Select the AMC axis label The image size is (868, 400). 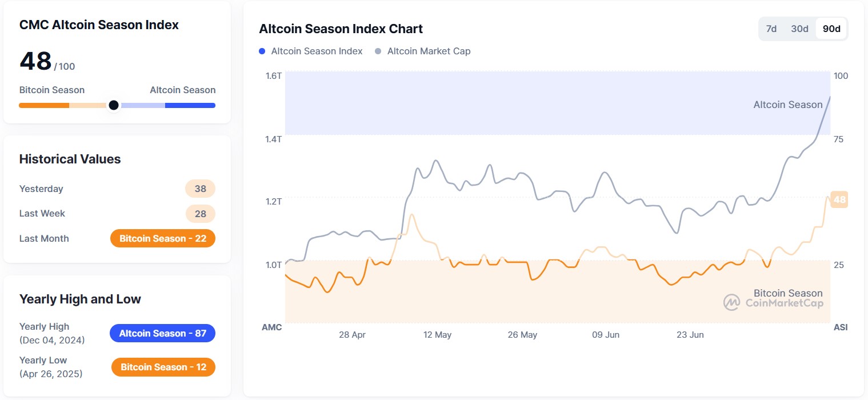coord(272,327)
